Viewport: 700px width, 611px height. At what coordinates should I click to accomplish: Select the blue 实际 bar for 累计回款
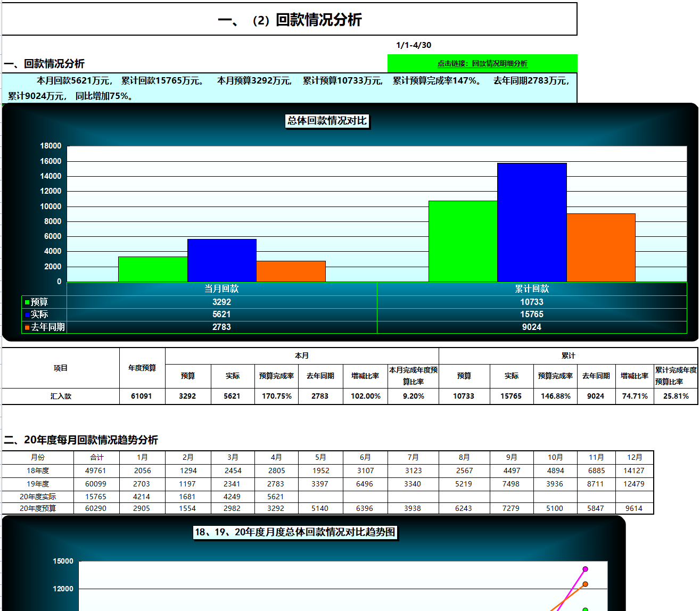click(x=532, y=222)
